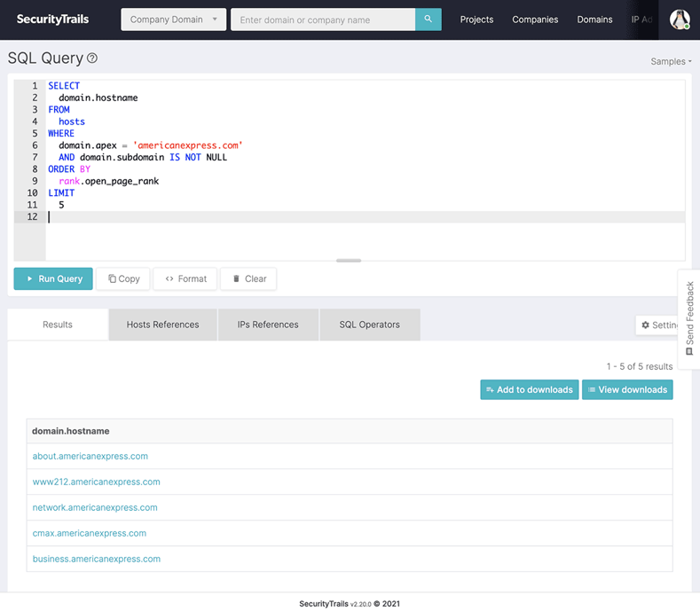Focus the domain or company search field
Screen dimensions: 700x611
323,20
